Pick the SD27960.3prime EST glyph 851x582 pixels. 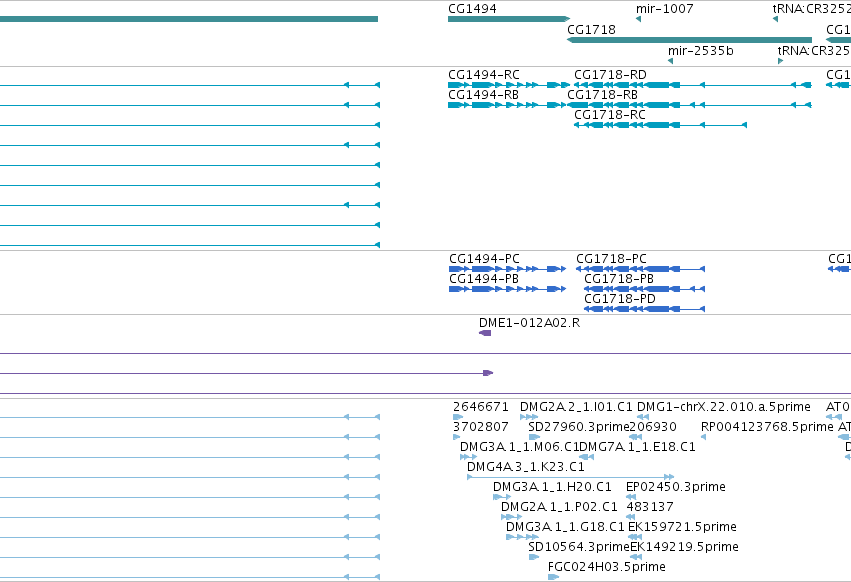534,437
